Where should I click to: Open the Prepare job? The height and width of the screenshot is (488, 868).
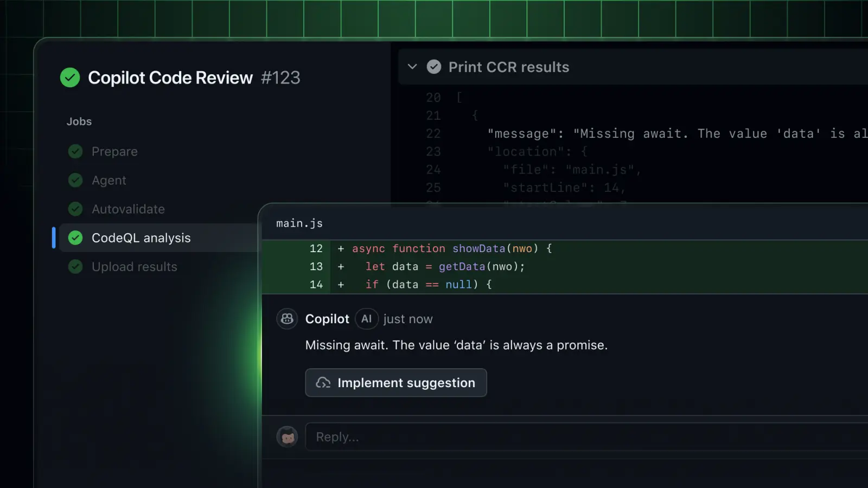[114, 151]
